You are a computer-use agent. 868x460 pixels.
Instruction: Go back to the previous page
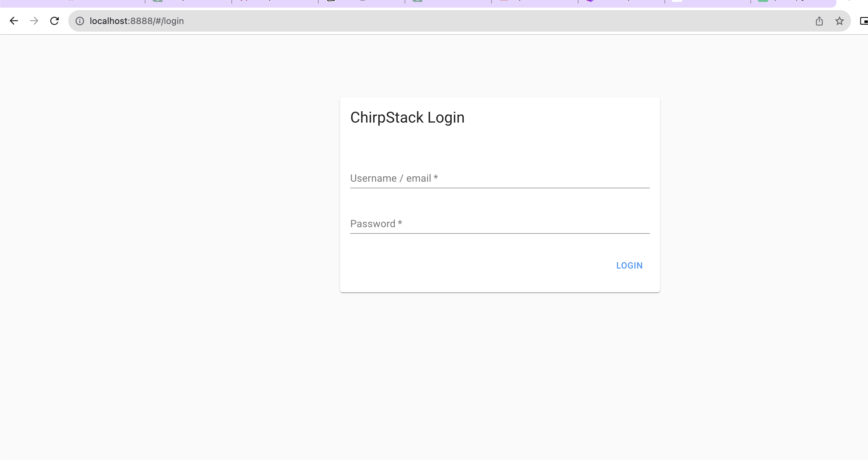(14, 21)
